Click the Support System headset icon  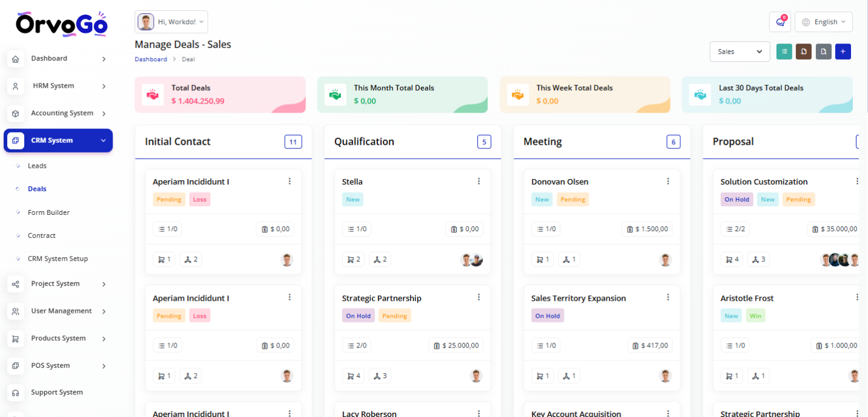coord(16,393)
